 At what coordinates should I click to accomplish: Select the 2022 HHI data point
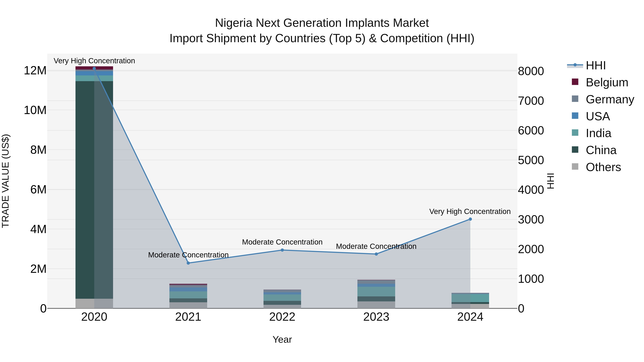(282, 250)
